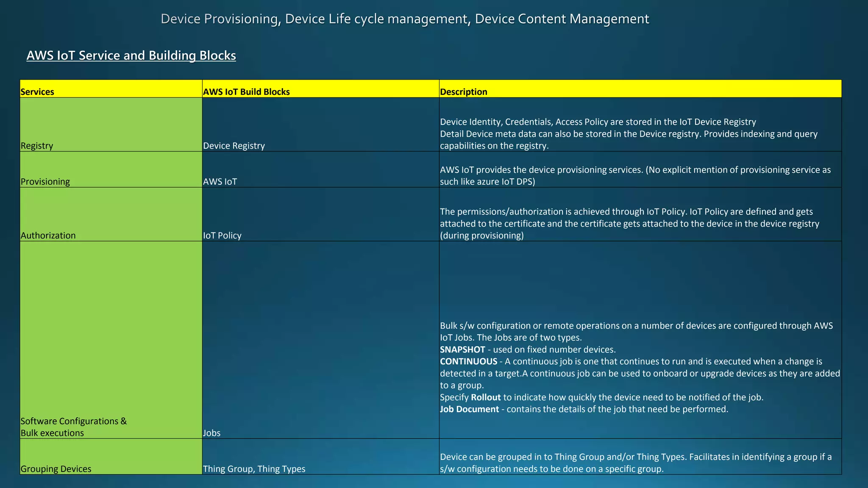The width and height of the screenshot is (868, 488).
Task: Click the bold word "Rollout"
Action: point(486,397)
